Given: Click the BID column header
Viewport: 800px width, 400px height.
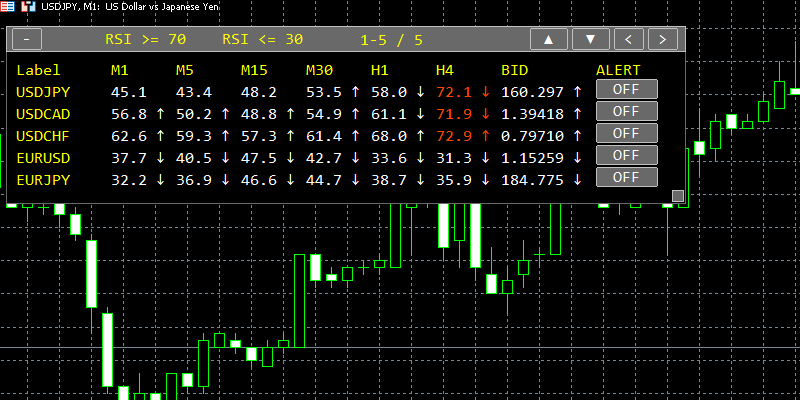Looking at the screenshot, I should (515, 70).
